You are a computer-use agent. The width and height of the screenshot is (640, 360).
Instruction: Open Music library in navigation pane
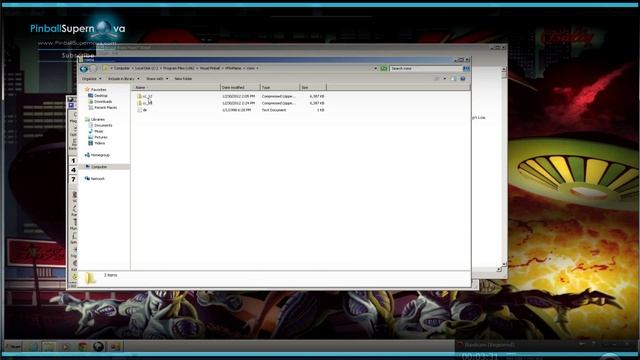(96, 131)
